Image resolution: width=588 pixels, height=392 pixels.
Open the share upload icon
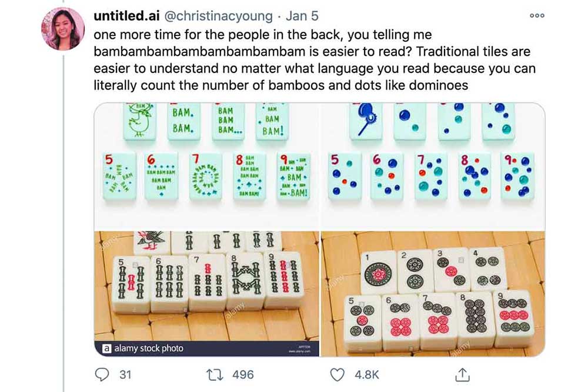[x=462, y=375]
